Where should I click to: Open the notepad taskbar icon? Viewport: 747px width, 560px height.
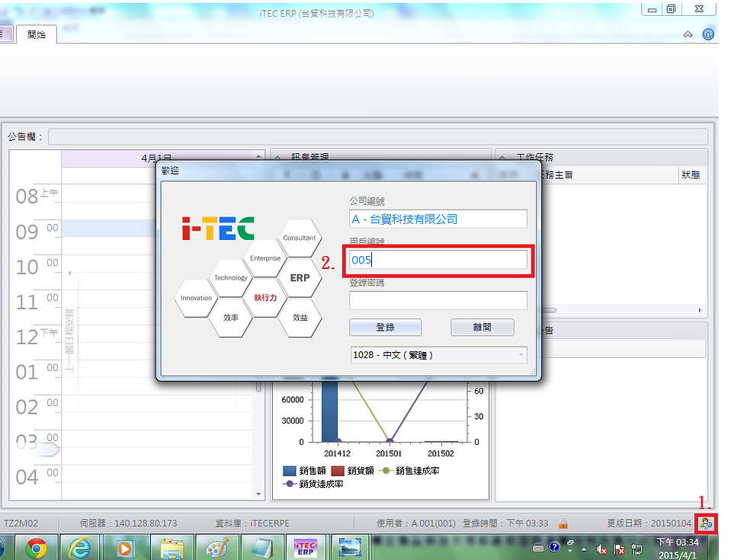pyautogui.click(x=261, y=548)
